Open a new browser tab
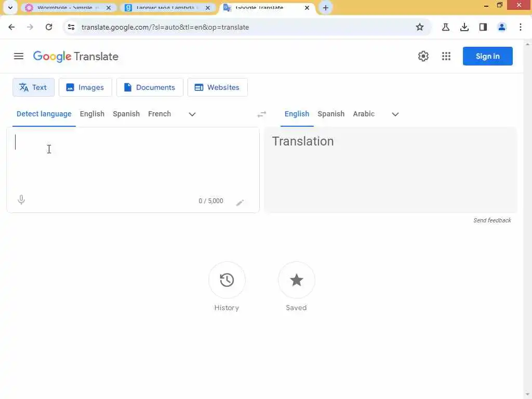532x399 pixels. tap(325, 7)
